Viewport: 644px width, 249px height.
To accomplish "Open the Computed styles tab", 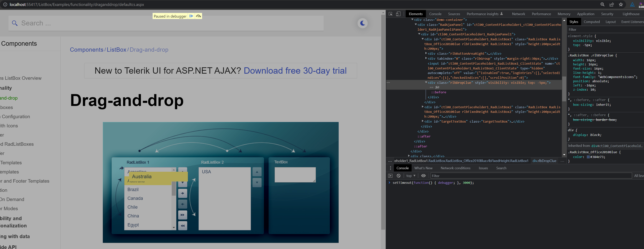I will coord(591,22).
